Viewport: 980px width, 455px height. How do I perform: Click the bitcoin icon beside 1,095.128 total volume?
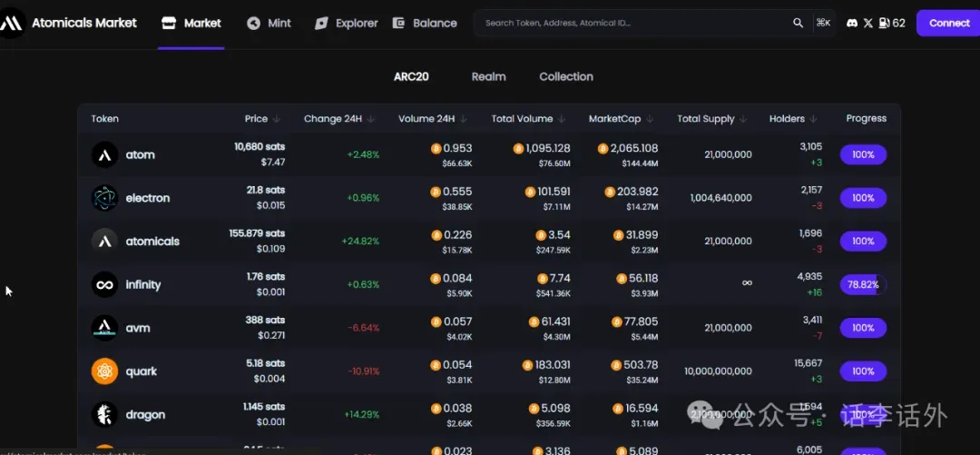(518, 149)
